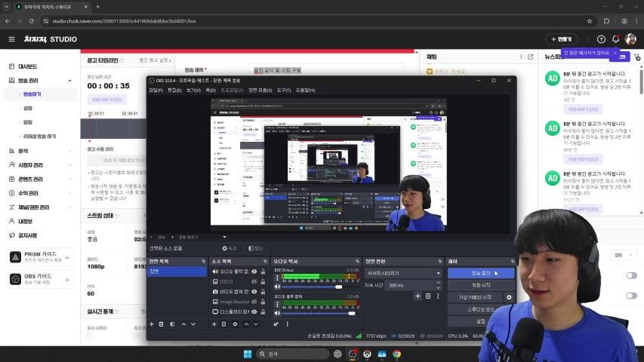Open 마이크/Aux channel three-dot options

(x=277, y=278)
